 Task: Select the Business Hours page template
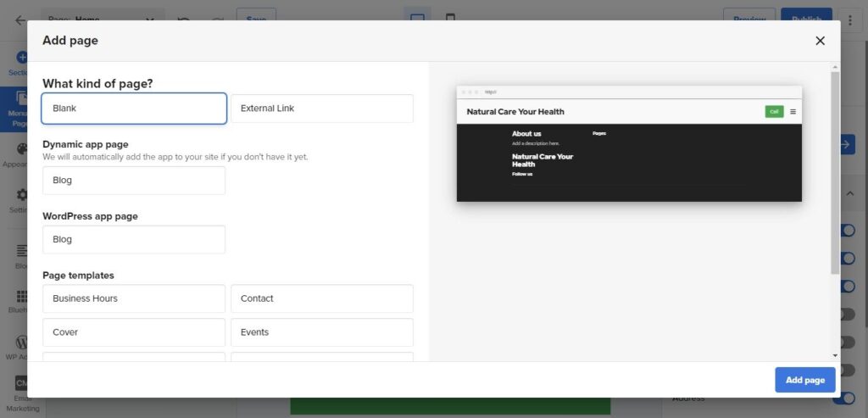coord(134,298)
